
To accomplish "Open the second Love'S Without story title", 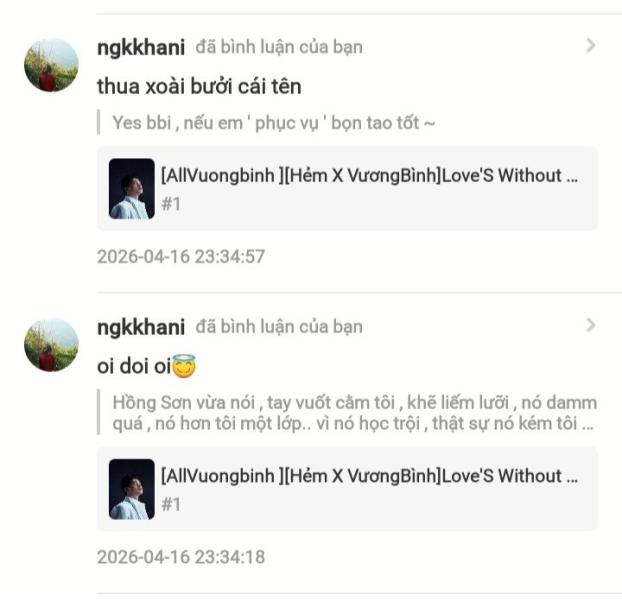I will click(x=369, y=476).
